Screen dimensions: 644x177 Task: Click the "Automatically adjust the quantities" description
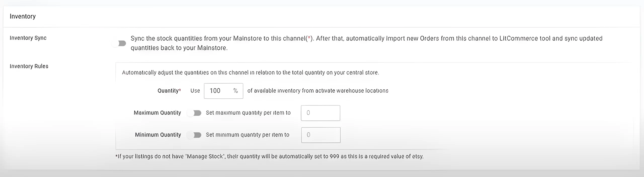(250, 73)
